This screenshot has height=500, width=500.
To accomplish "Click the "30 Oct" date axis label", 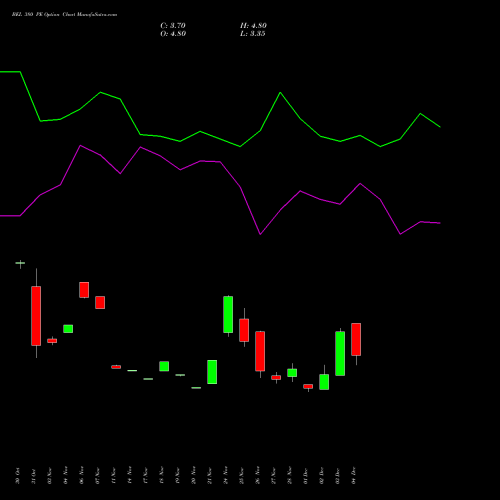I will click(x=18, y=476).
